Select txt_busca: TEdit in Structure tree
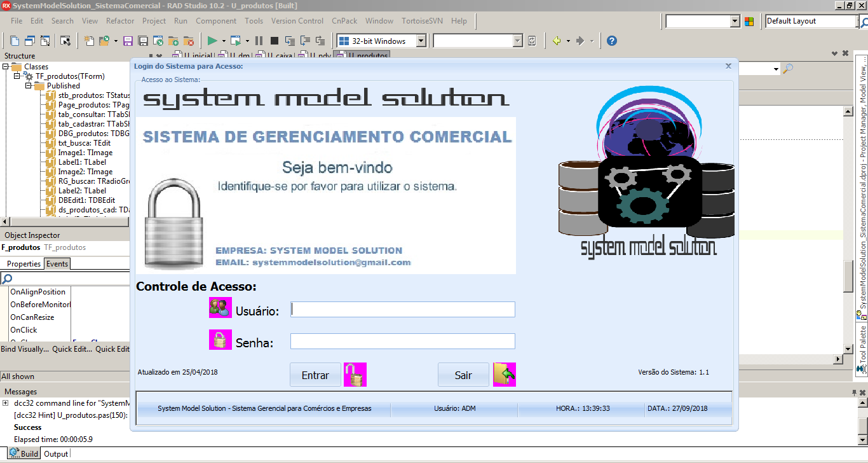The image size is (868, 463). 85,143
